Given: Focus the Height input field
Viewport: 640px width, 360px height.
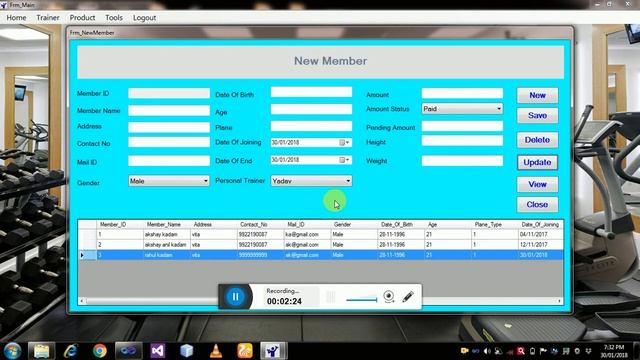Looking at the screenshot, I should point(462,140).
